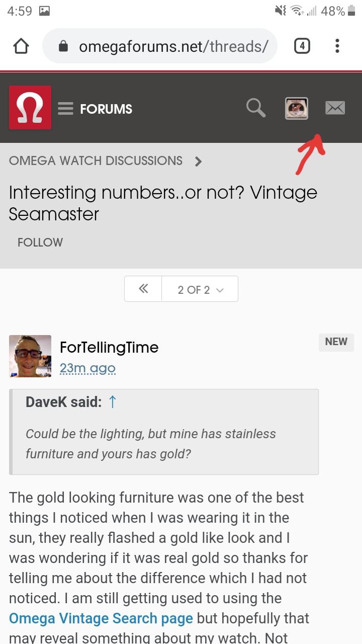Tap the padlock site info icon
The image size is (362, 644).
pyautogui.click(x=63, y=46)
